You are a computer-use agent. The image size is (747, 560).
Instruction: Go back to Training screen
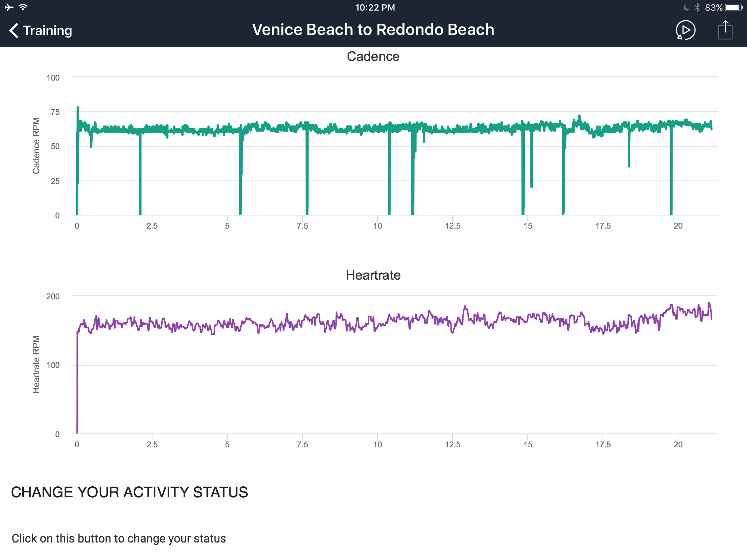(40, 31)
